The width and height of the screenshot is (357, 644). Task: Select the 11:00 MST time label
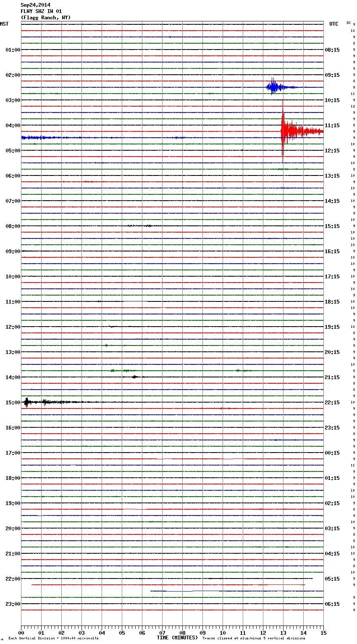click(x=13, y=302)
